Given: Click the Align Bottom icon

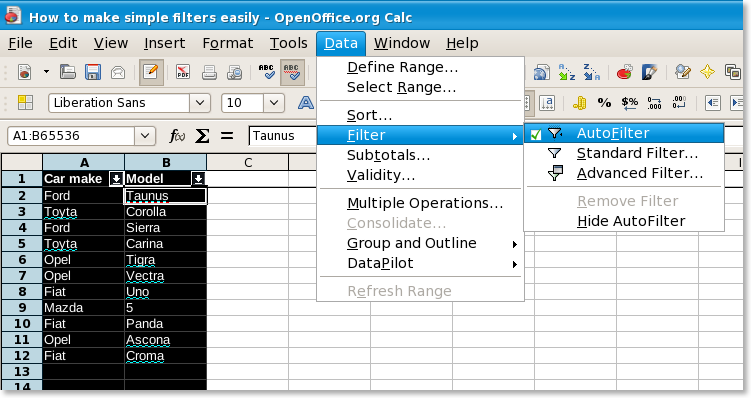Looking at the screenshot, I should pos(547,103).
